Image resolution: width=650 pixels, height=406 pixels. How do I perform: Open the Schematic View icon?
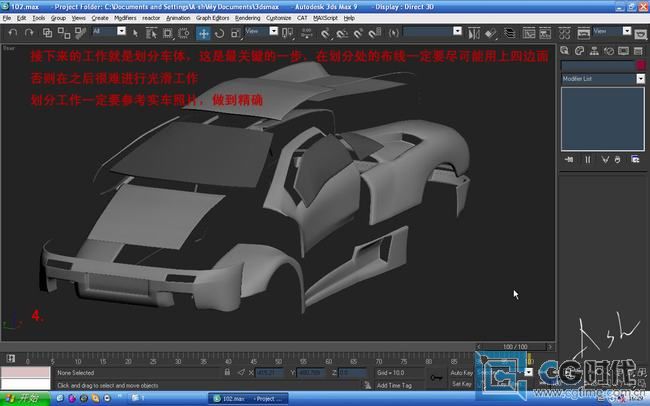click(545, 33)
